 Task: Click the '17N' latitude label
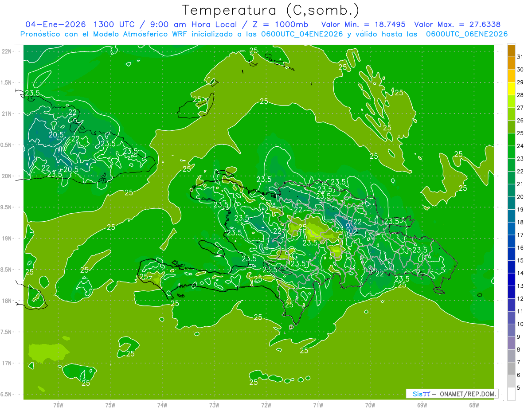point(7,363)
